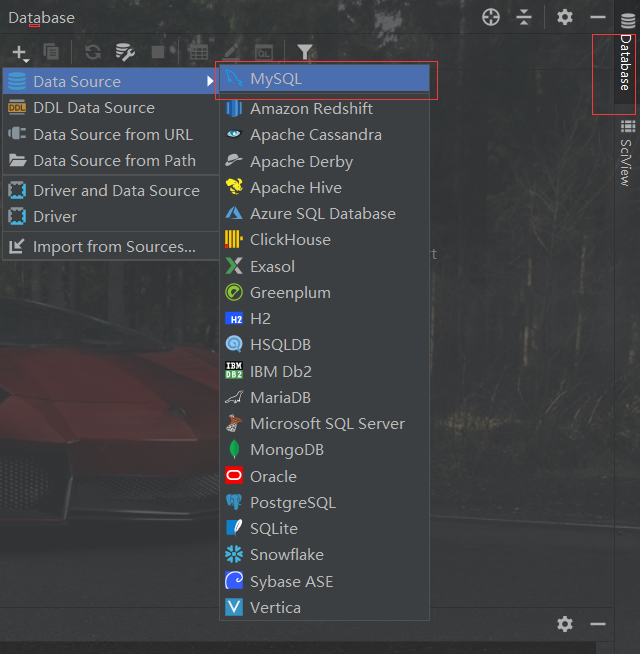Click the Filter funnel icon

click(305, 52)
